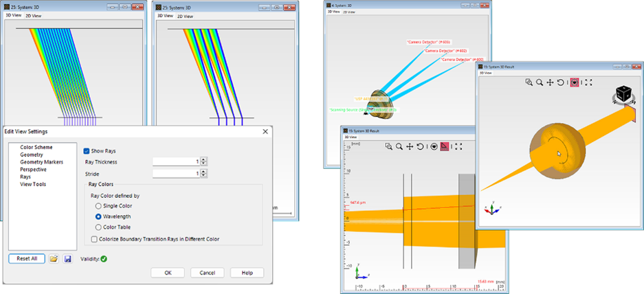This screenshot has width=644, height=294.
Task: Enable Colorize Boundary Transition Rays in Different Color
Action: [93, 239]
